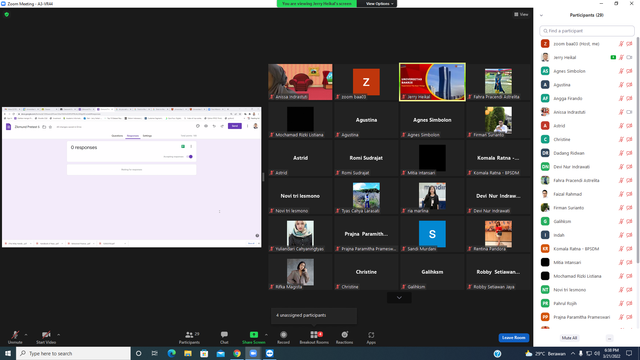
Task: Open the Chat panel
Action: pos(224,337)
